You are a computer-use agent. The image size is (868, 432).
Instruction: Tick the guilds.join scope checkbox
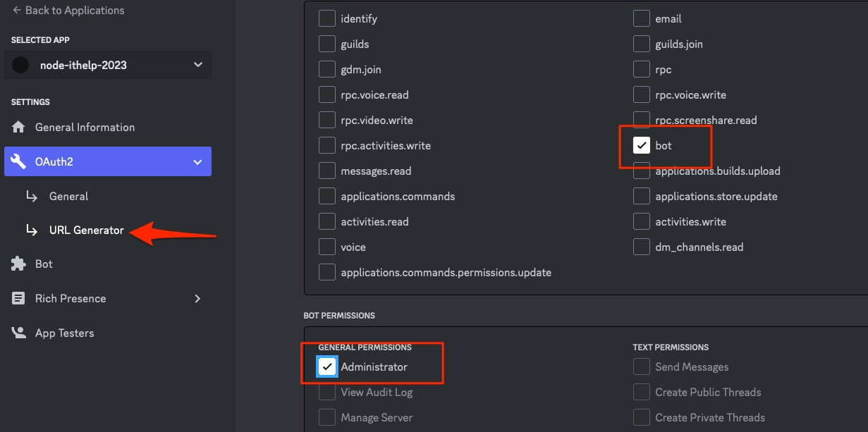click(641, 44)
